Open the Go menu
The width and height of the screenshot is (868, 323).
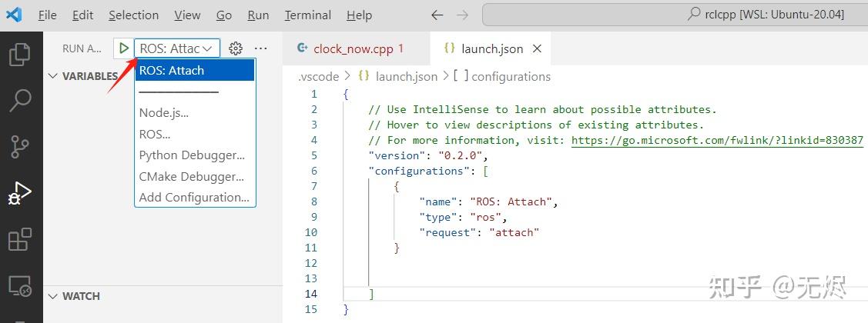pyautogui.click(x=223, y=15)
